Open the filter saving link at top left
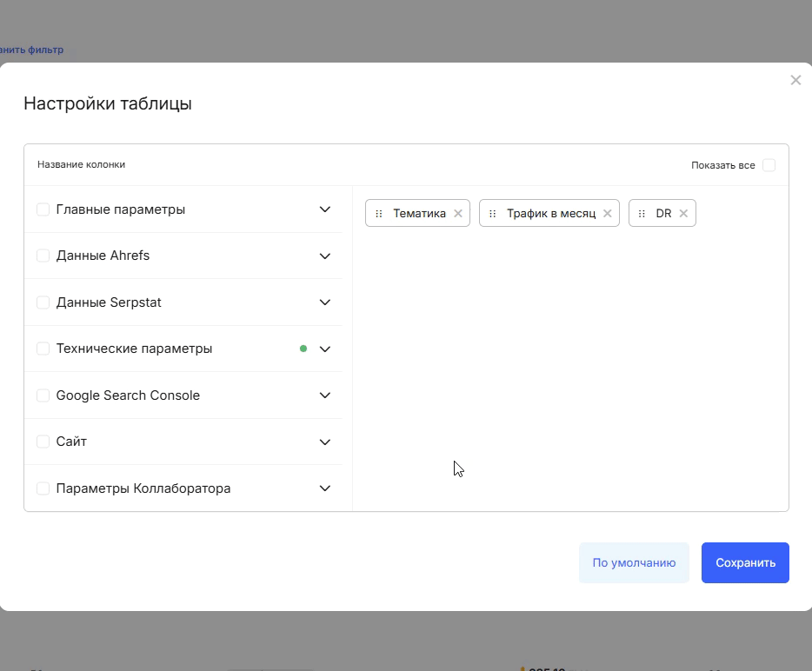 tap(31, 50)
